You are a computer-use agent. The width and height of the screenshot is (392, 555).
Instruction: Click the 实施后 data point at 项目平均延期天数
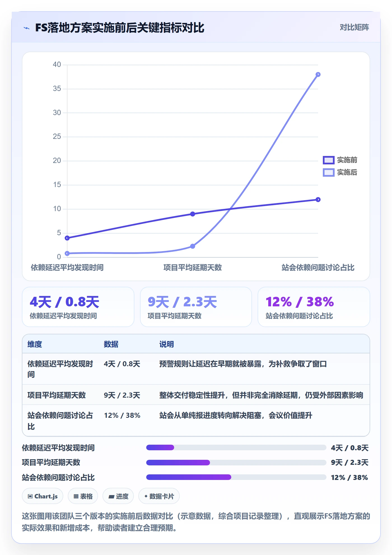(x=193, y=246)
